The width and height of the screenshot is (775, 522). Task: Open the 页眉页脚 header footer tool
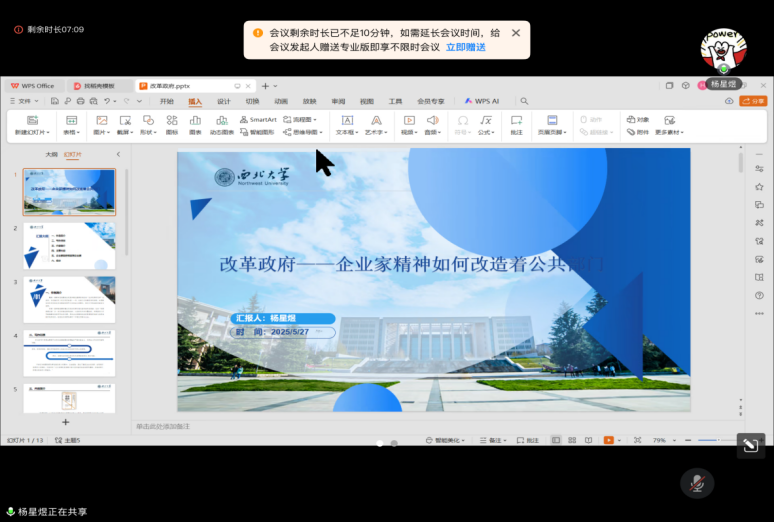tap(552, 124)
